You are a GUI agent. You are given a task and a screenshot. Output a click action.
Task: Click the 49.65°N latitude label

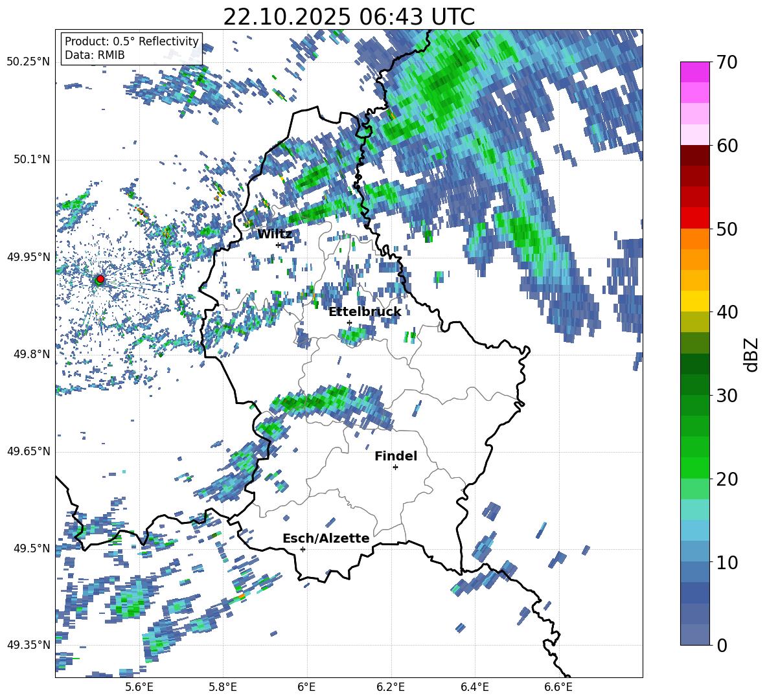pyautogui.click(x=29, y=451)
